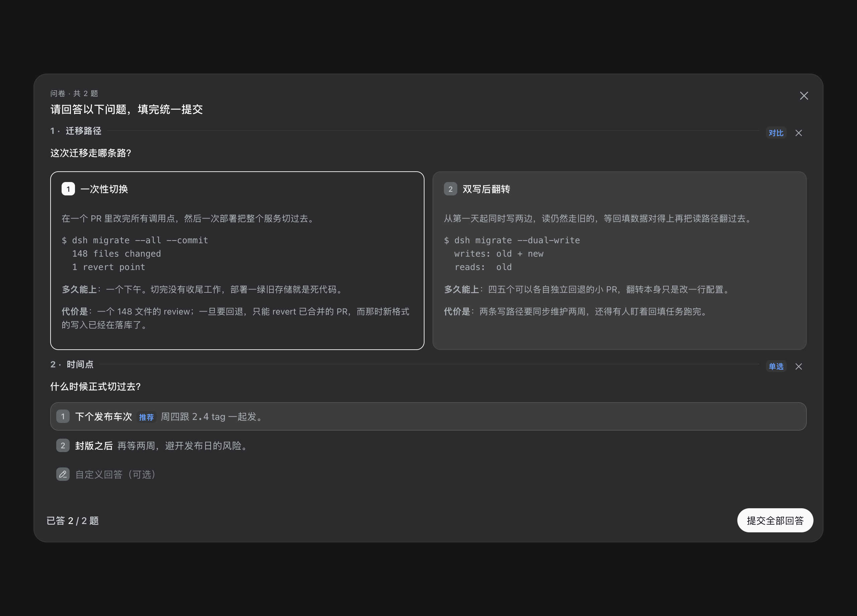Viewport: 857px width, 616px height.
Task: Select the 双写后翻转 option card
Action: coord(619,261)
